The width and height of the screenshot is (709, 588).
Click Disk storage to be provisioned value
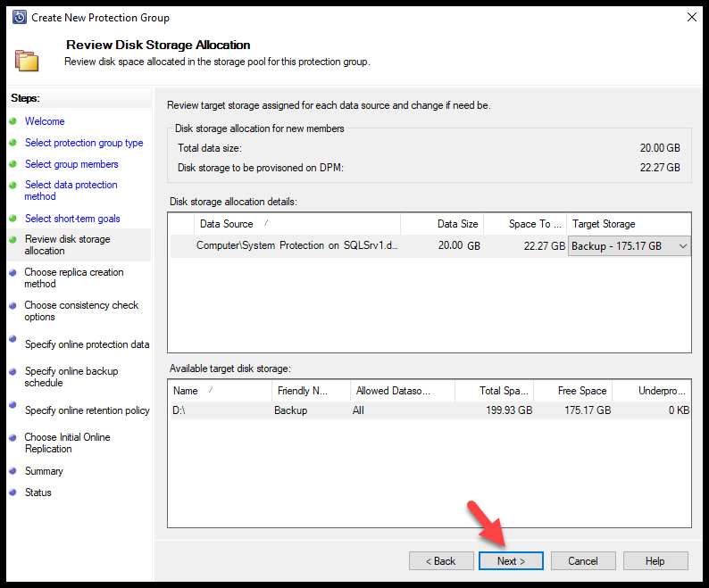click(x=660, y=168)
